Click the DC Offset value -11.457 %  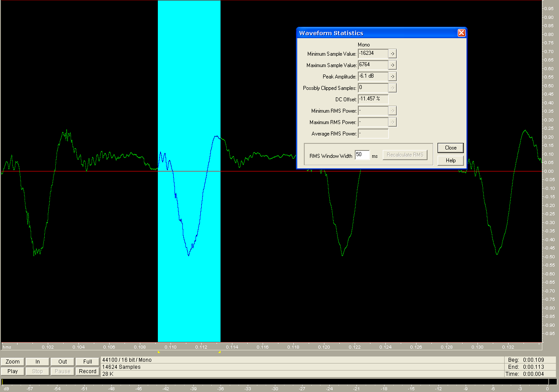coord(373,99)
